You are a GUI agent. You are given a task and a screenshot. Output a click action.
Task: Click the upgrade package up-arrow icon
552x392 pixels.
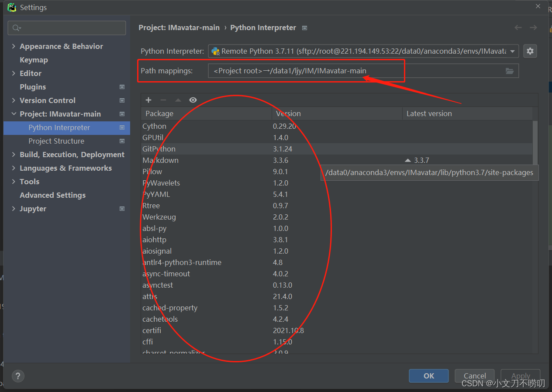click(178, 100)
